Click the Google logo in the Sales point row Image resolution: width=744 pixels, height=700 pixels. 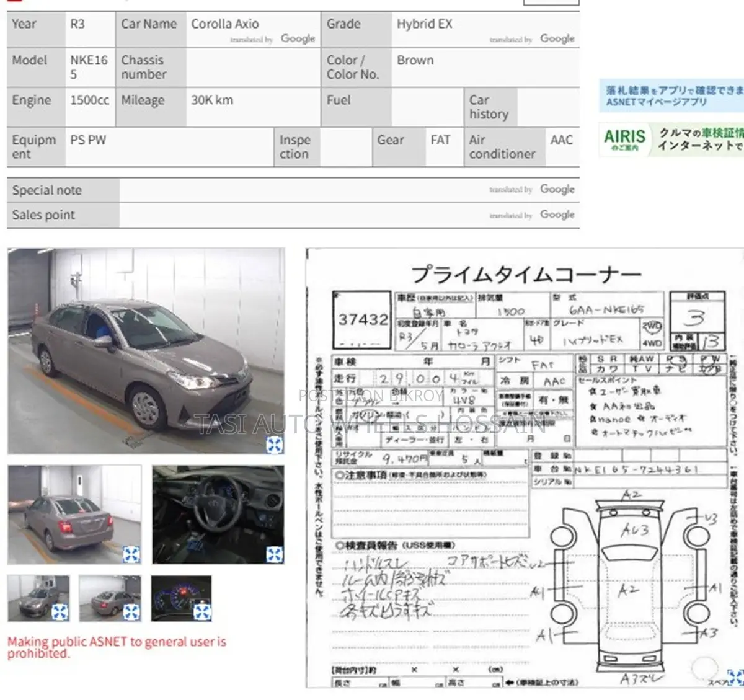(557, 215)
